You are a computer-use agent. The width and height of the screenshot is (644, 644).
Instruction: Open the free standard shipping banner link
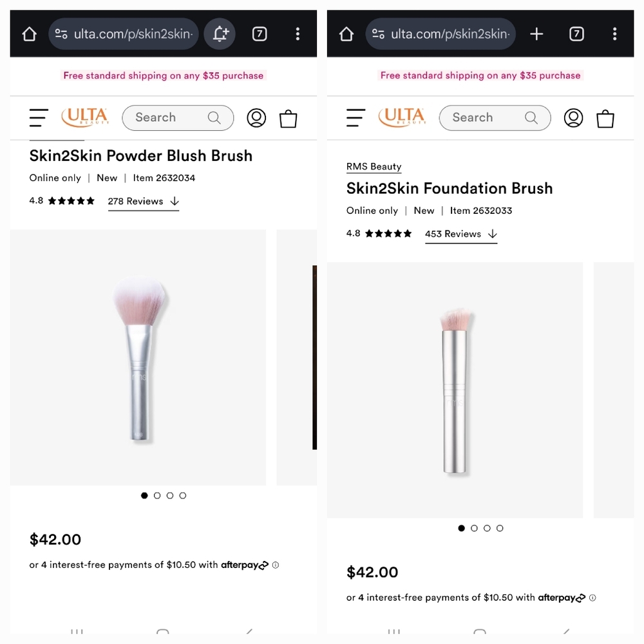coord(163,75)
